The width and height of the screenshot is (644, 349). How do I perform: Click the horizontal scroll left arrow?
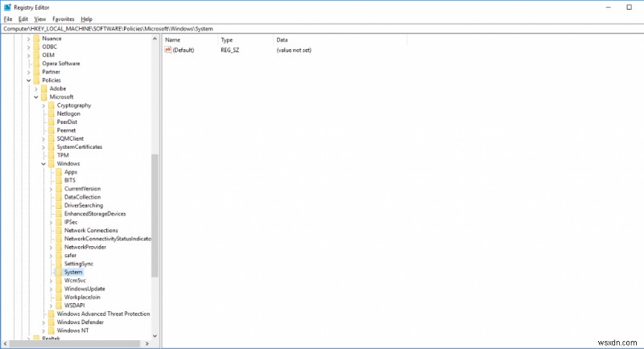click(x=5, y=343)
